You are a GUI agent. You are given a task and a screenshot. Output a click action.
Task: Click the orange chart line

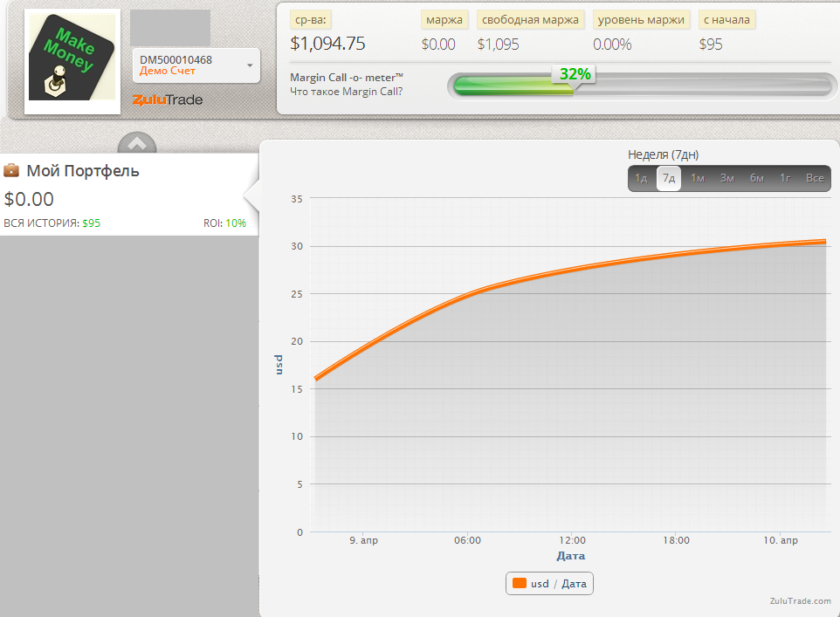click(570, 269)
